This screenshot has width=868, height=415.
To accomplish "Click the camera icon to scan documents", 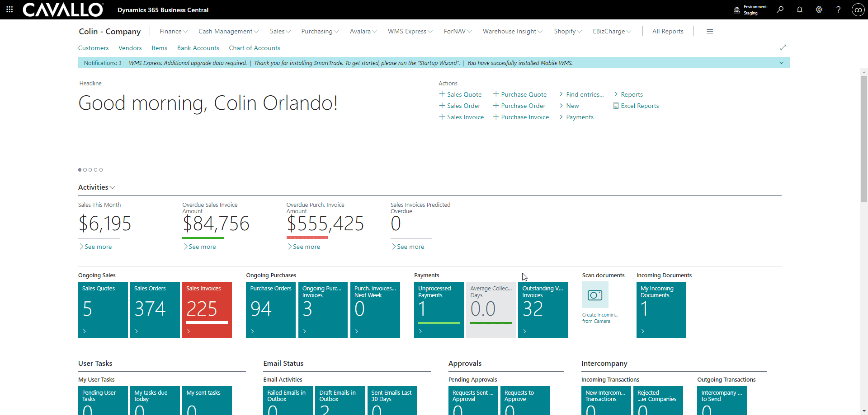I will pos(595,295).
